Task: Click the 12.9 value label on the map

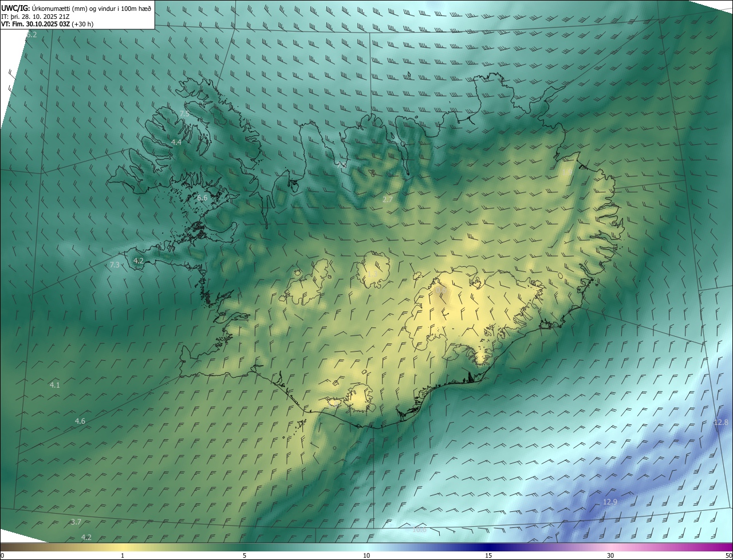Action: [610, 502]
